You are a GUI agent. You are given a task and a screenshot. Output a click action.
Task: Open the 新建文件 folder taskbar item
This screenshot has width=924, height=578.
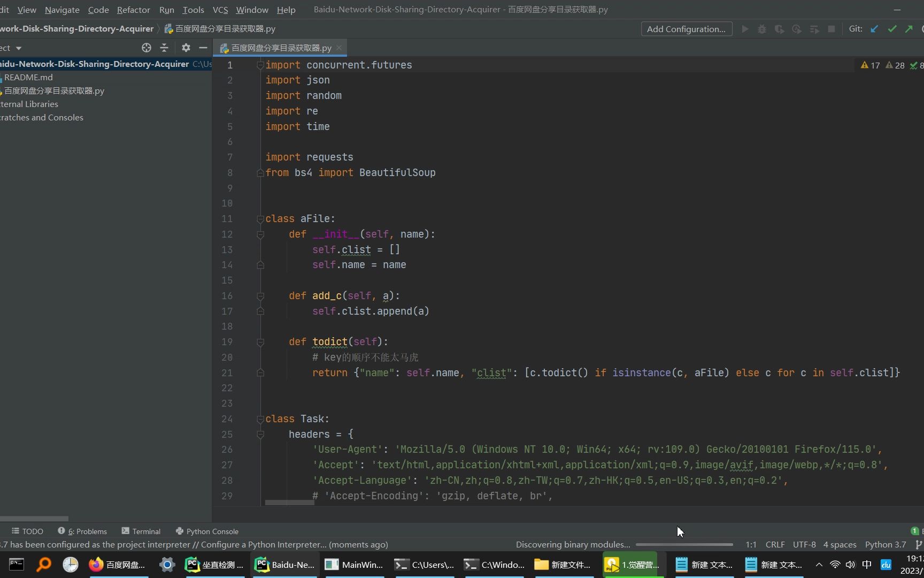(x=563, y=565)
